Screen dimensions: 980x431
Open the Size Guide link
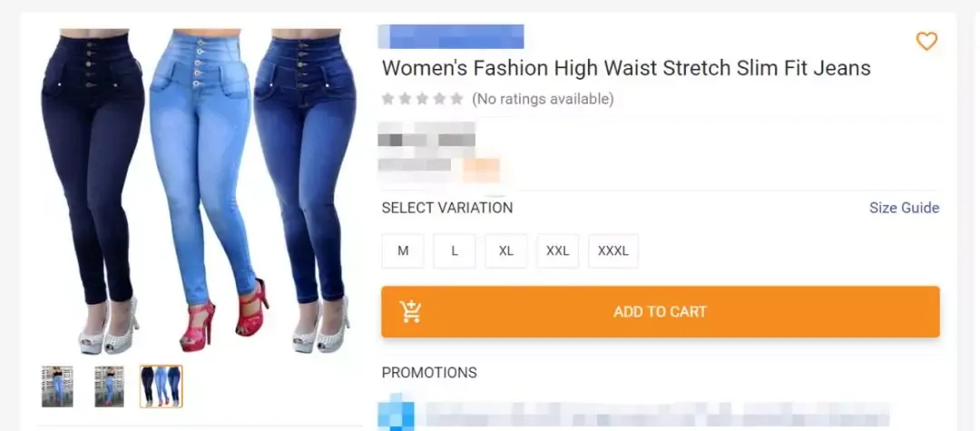pyautogui.click(x=904, y=208)
